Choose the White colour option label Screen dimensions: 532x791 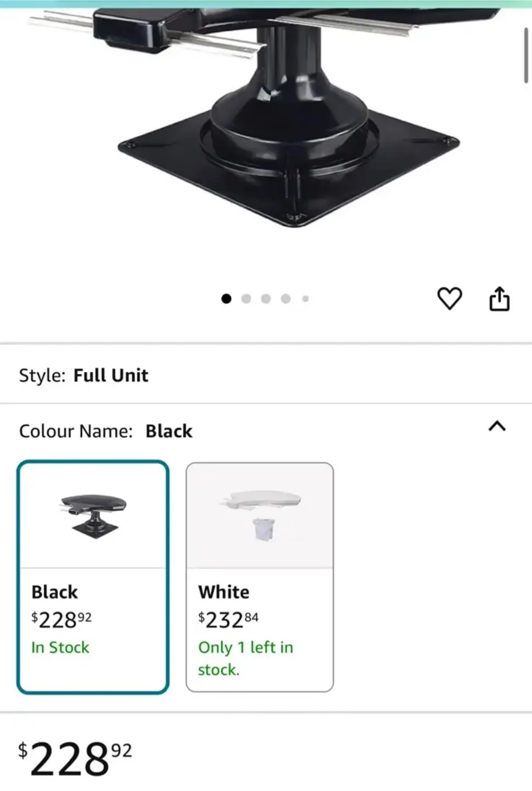223,592
